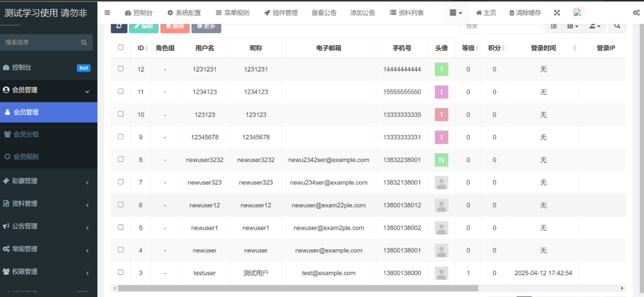
Task: Click the nickname 测试用户
Action: pyautogui.click(x=256, y=273)
